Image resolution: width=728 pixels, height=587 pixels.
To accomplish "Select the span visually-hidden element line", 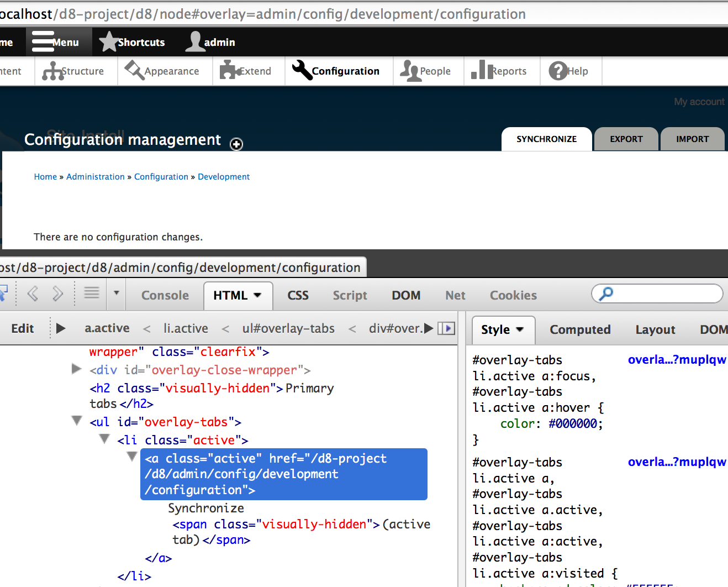I will pyautogui.click(x=301, y=532).
